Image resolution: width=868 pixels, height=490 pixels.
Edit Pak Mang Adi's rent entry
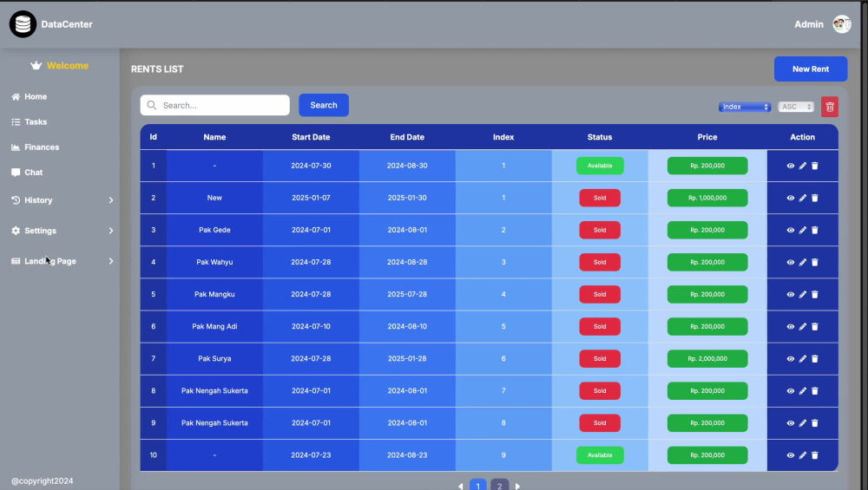click(803, 326)
